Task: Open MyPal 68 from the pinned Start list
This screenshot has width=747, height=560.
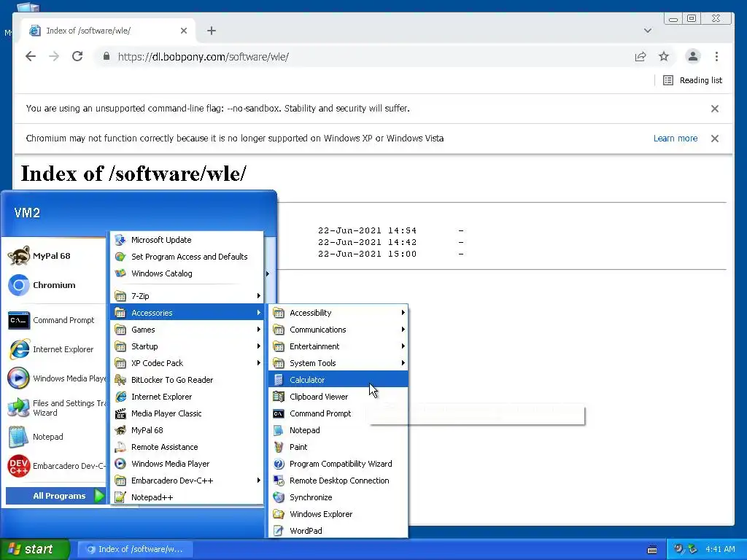Action: coord(54,256)
